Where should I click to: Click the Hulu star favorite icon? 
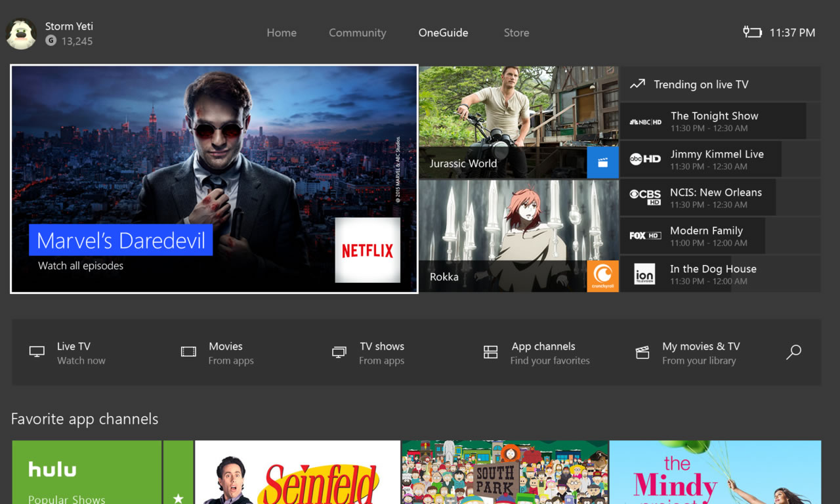[178, 497]
